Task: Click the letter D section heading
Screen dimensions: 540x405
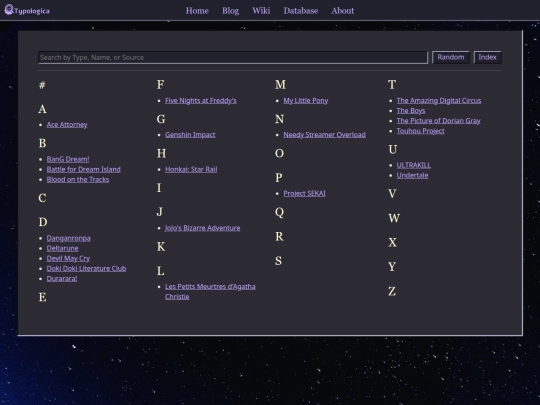Action: [x=43, y=222]
